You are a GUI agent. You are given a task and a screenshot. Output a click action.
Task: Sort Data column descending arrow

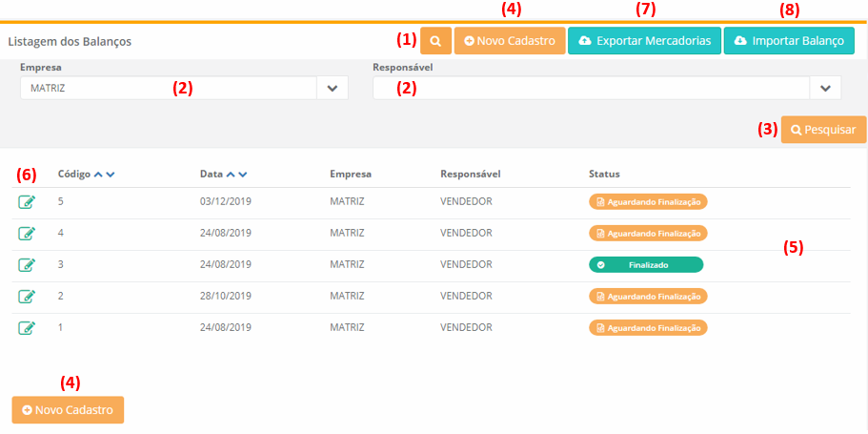(x=243, y=175)
